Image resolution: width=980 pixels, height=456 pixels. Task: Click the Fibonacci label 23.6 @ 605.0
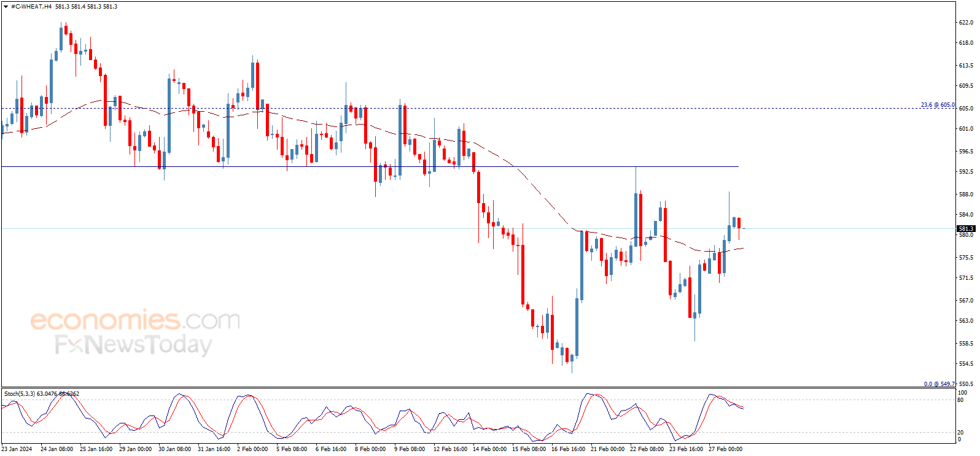[x=938, y=105]
